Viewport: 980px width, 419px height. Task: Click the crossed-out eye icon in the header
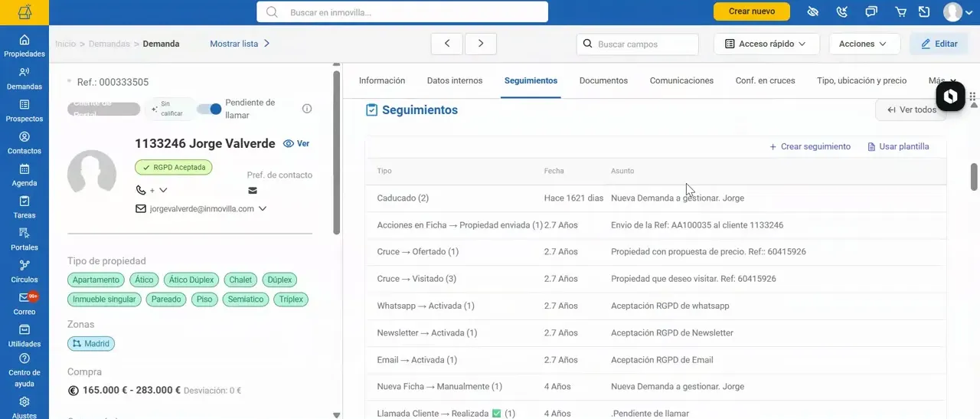pos(813,11)
